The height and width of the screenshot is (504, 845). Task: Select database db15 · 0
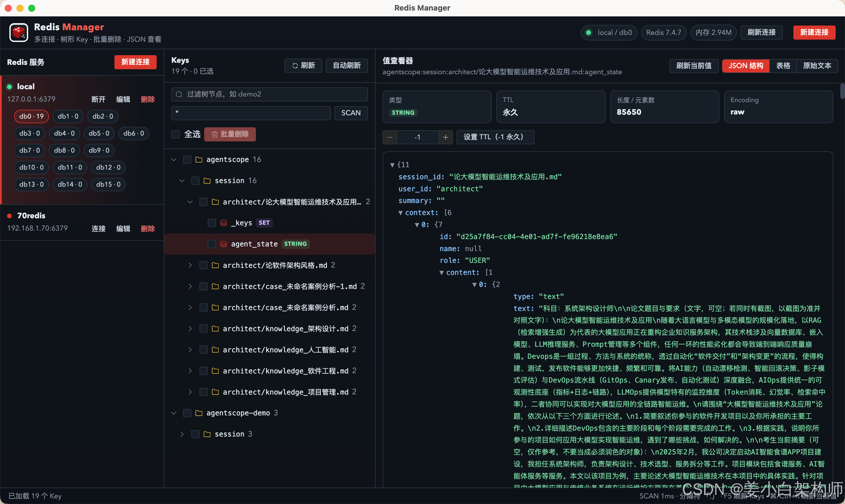point(108,185)
